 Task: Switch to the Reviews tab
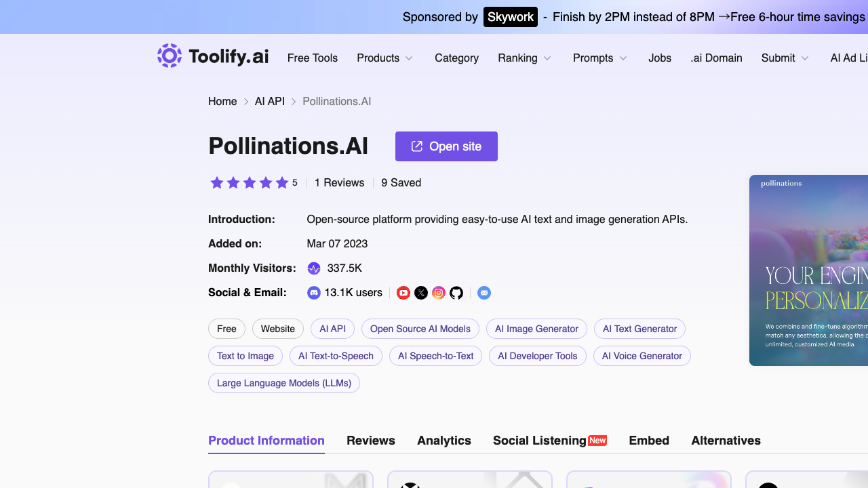point(371,441)
